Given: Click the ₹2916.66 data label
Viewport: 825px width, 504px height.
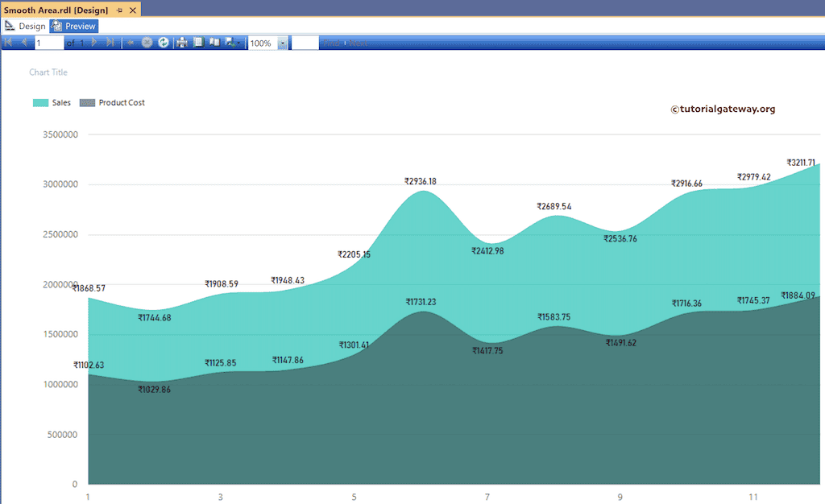Looking at the screenshot, I should tap(686, 184).
